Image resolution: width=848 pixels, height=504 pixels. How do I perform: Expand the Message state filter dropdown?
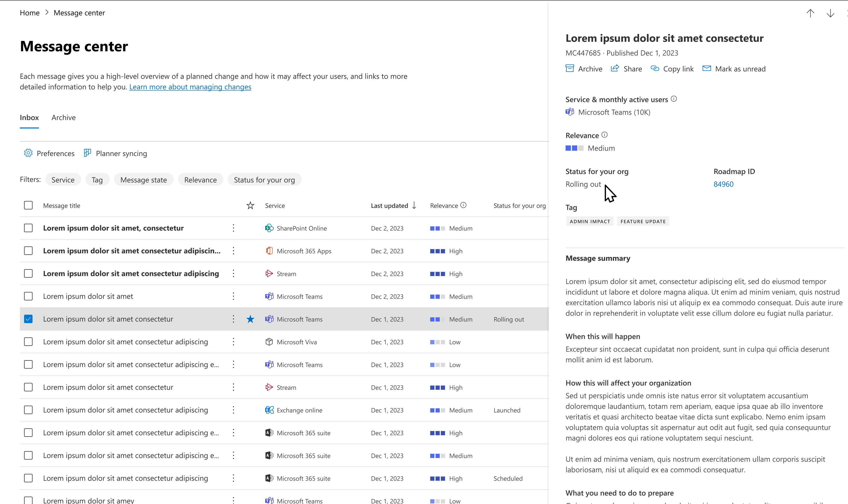(x=143, y=179)
